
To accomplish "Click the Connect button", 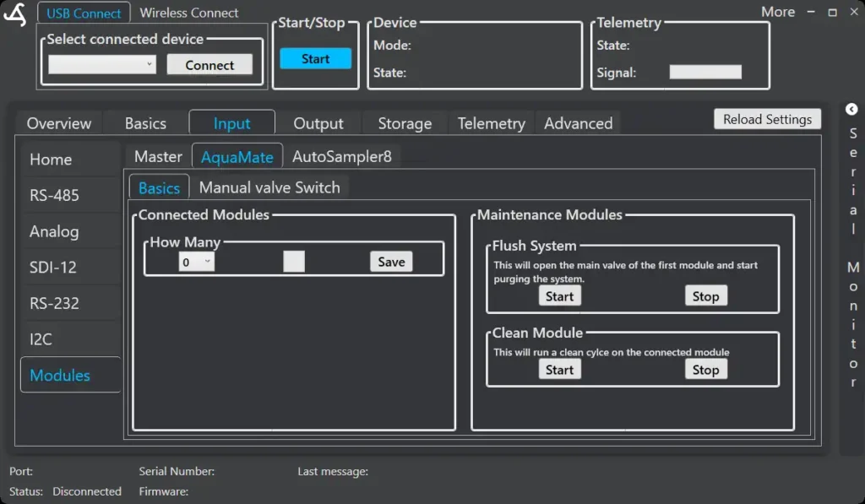I will tap(209, 65).
